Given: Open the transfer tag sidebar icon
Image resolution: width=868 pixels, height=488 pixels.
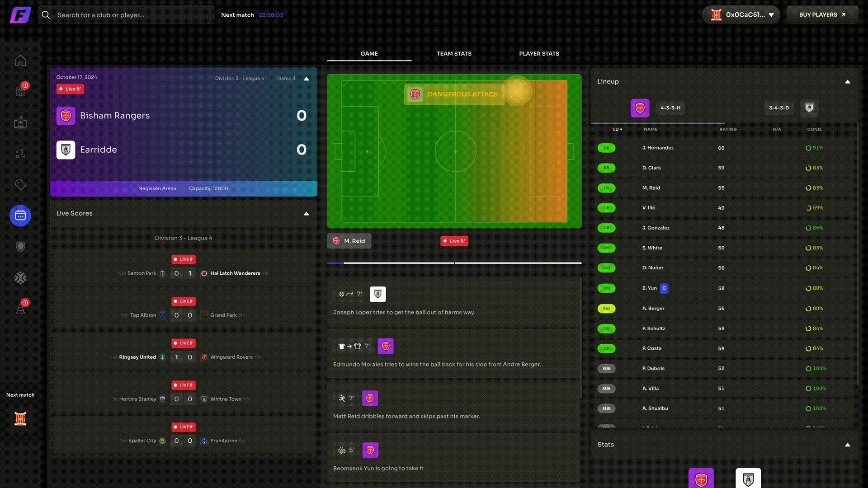Looking at the screenshot, I should tap(20, 185).
